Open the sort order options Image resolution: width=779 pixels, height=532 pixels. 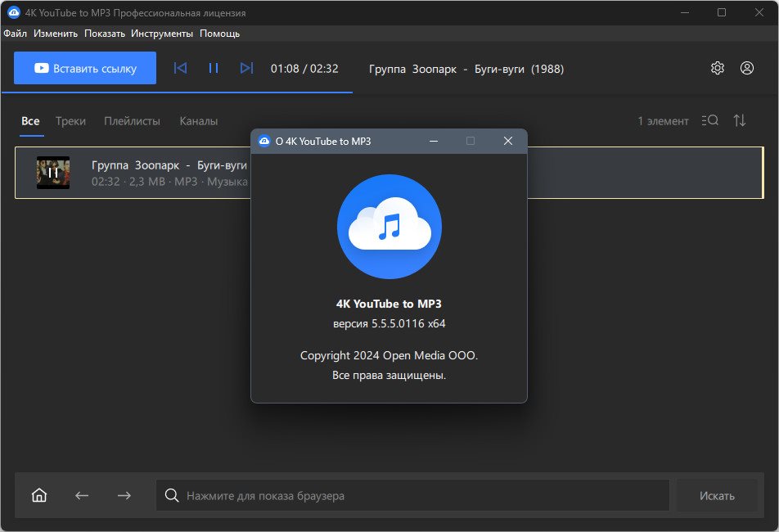click(x=740, y=121)
